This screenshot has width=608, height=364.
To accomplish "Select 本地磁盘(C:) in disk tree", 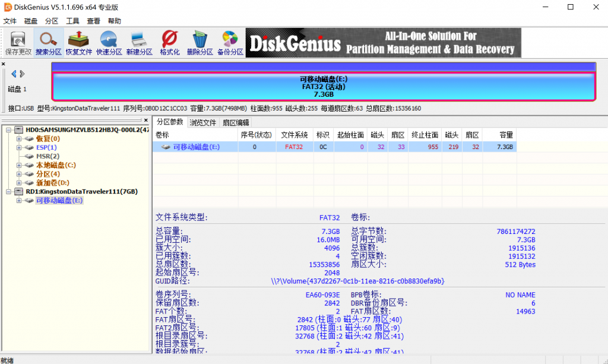I will coord(56,165).
